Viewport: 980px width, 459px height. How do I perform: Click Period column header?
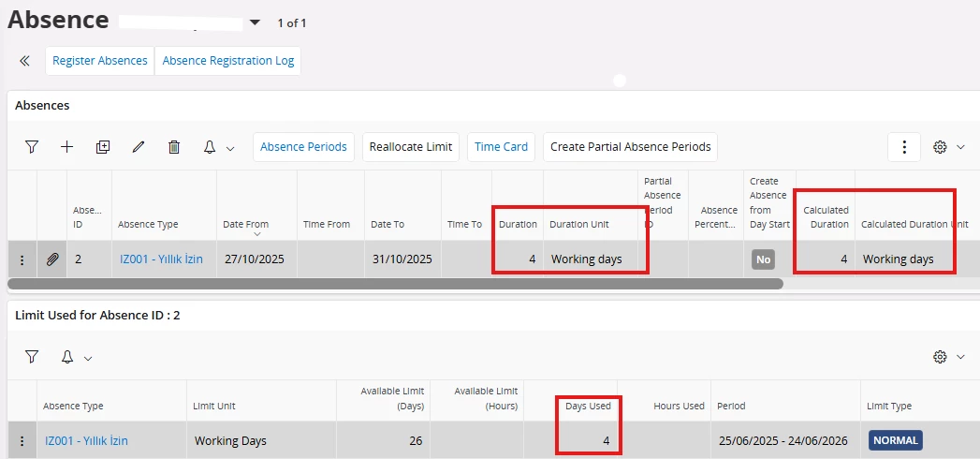(731, 406)
